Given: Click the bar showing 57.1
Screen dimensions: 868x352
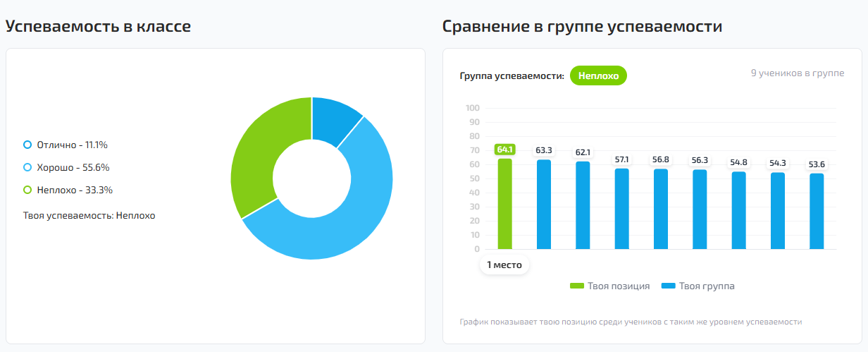Looking at the screenshot, I should pyautogui.click(x=621, y=209).
